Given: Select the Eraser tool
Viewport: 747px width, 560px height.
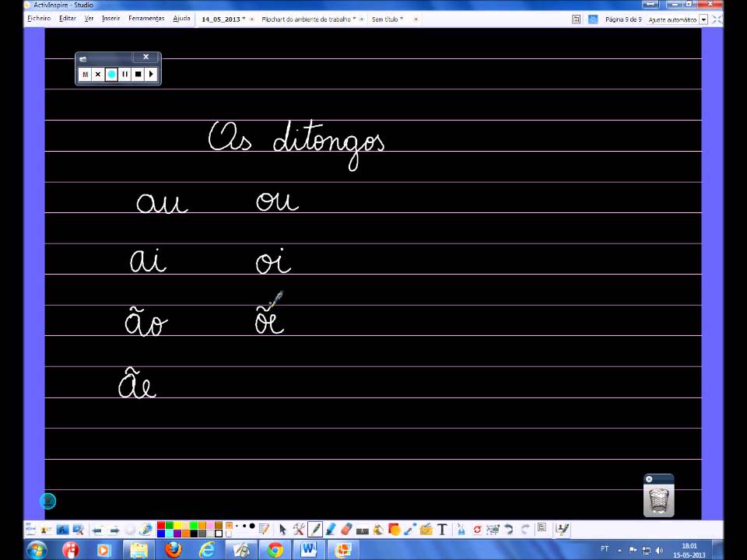Looking at the screenshot, I should pos(346,529).
